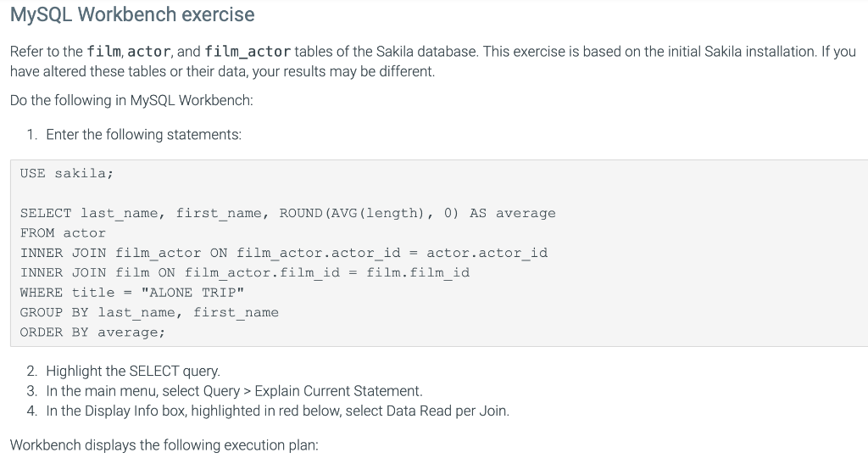Click step 3 about Explain Current Statement

point(234,391)
